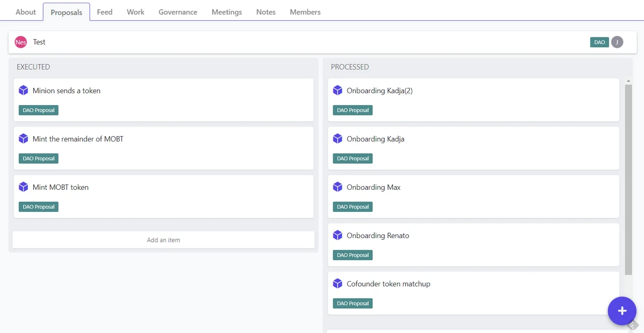Click the cube icon on "Cofounder token matchup"
This screenshot has height=333, width=644.
click(x=338, y=283)
